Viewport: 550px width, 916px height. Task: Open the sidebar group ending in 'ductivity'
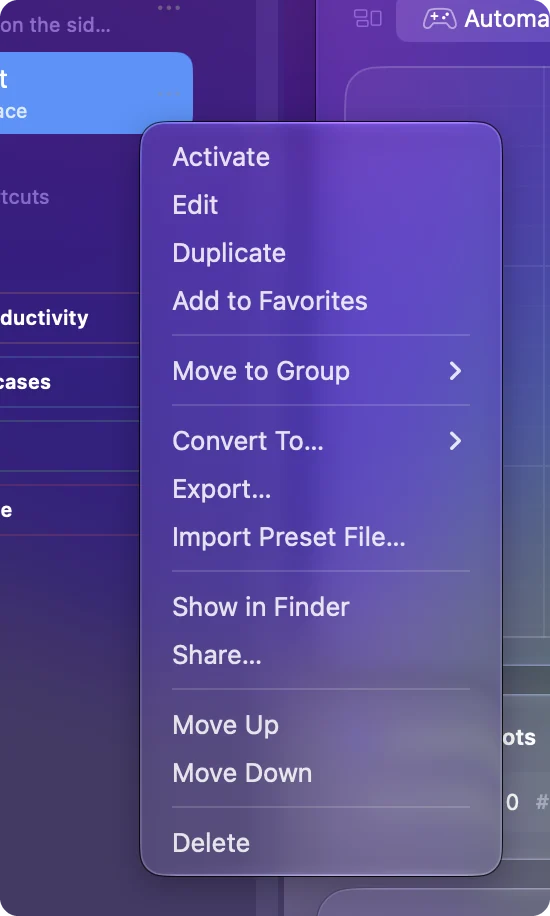click(70, 318)
